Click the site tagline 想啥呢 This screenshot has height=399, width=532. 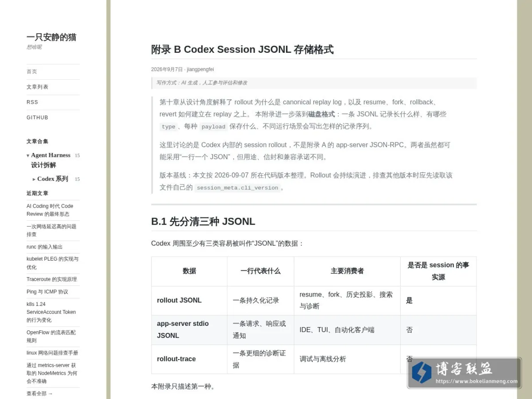click(x=34, y=47)
